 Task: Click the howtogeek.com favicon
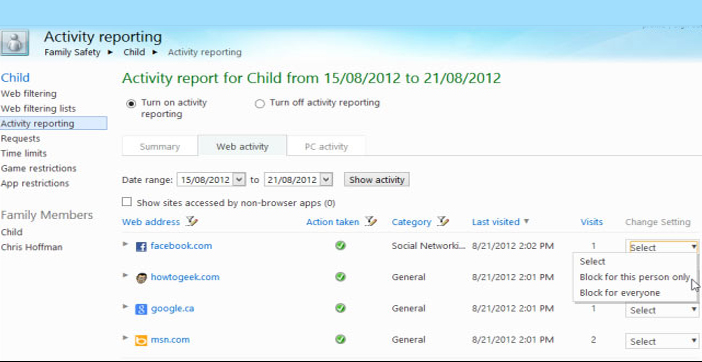click(x=141, y=278)
